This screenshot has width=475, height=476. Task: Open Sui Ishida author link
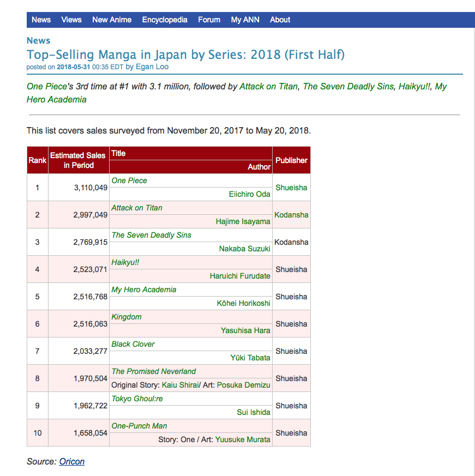click(254, 413)
